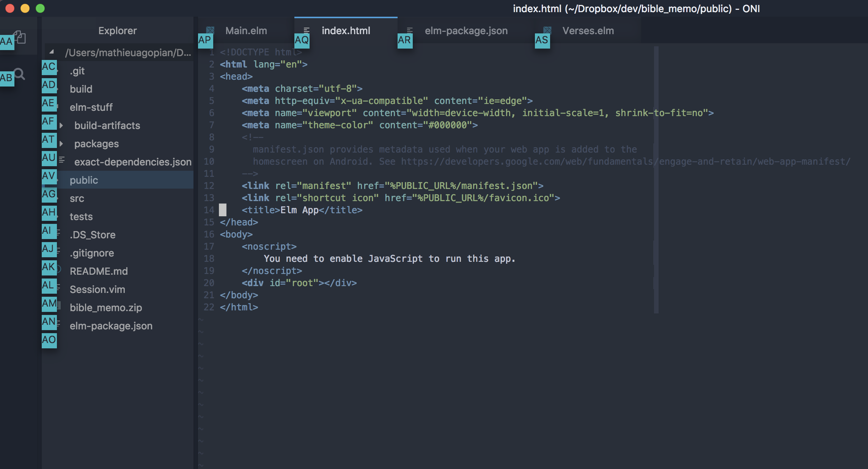Viewport: 868px width, 469px height.
Task: Expand the build-artifacts folder
Action: point(61,125)
